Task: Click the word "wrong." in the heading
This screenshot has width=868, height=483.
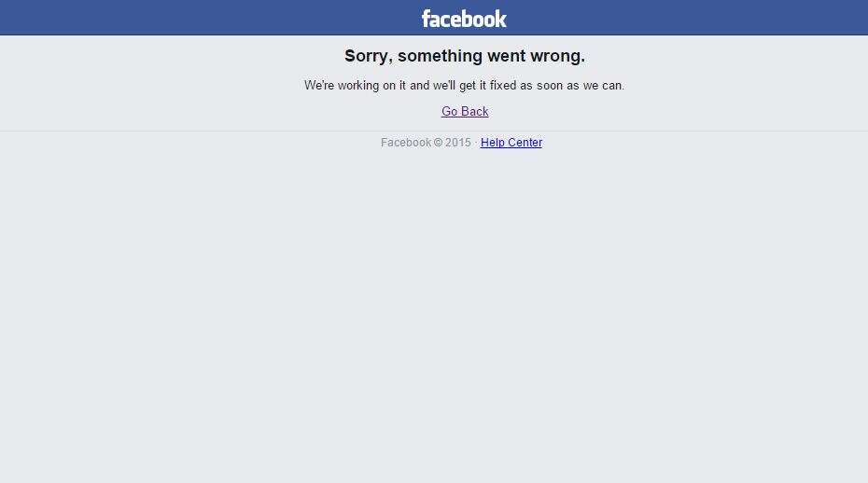Action: click(x=557, y=57)
